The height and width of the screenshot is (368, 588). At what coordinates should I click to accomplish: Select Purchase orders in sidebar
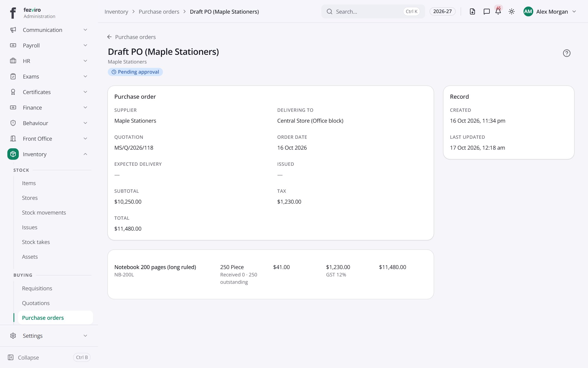tap(56, 318)
